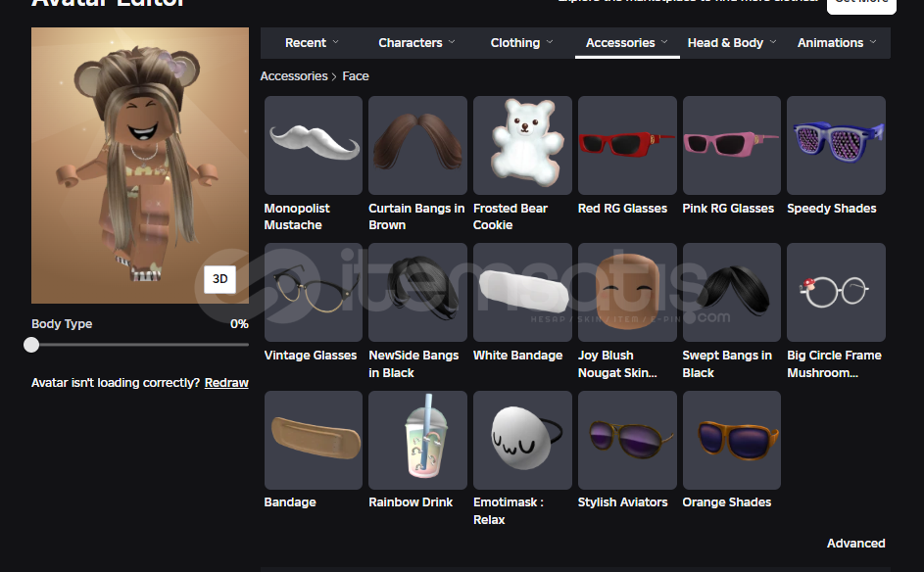Select the White Bandage accessory

[x=522, y=292]
